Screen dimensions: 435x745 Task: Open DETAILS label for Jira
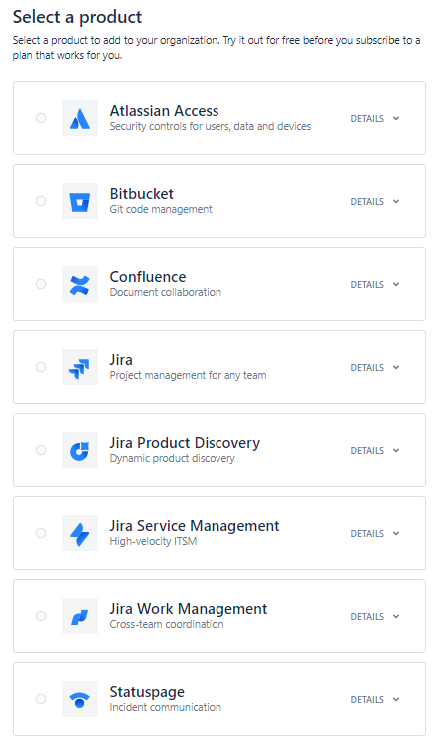tap(367, 368)
